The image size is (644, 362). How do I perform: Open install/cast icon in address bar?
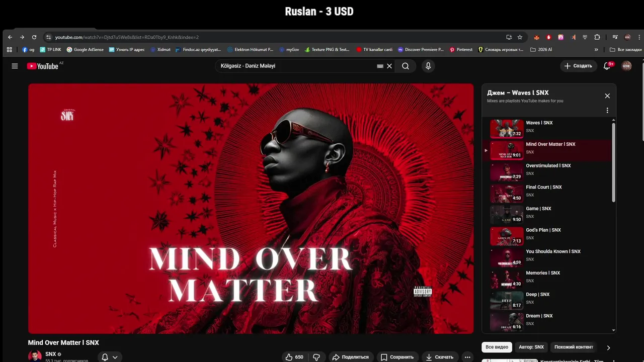[509, 37]
